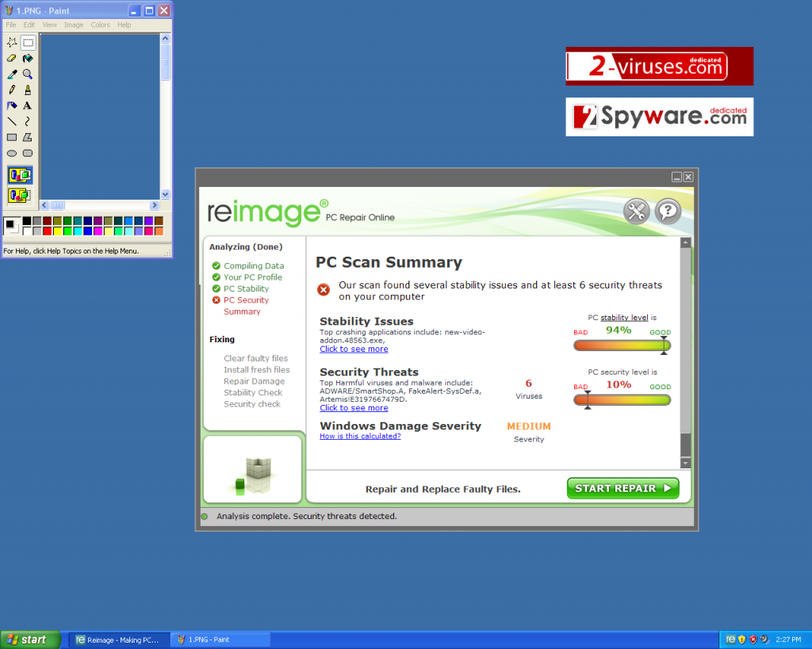The width and height of the screenshot is (812, 649).
Task: Pick the orange swatch at the palette's right end
Action: (x=159, y=231)
